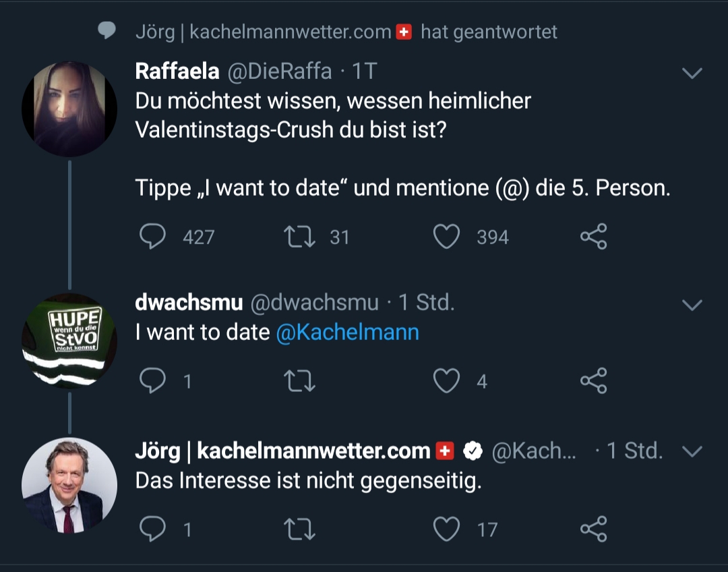View Raffaela's profile picture
Screen dimensions: 728x572
(x=69, y=109)
